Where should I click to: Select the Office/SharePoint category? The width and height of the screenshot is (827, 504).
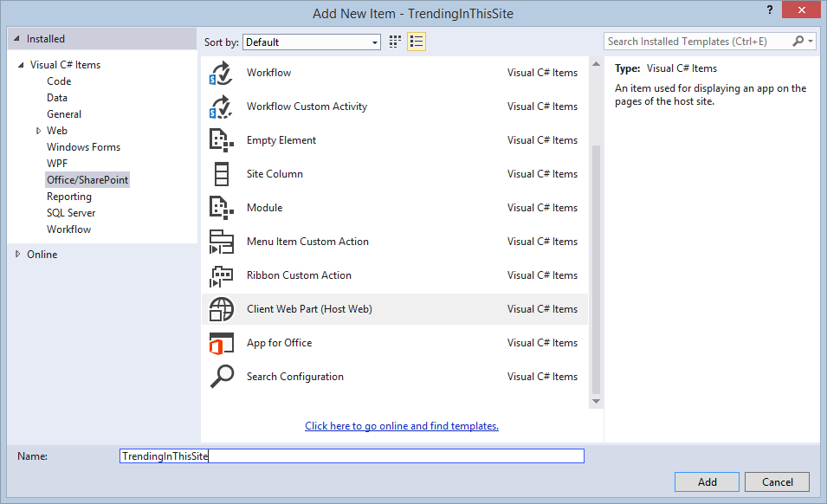87,180
